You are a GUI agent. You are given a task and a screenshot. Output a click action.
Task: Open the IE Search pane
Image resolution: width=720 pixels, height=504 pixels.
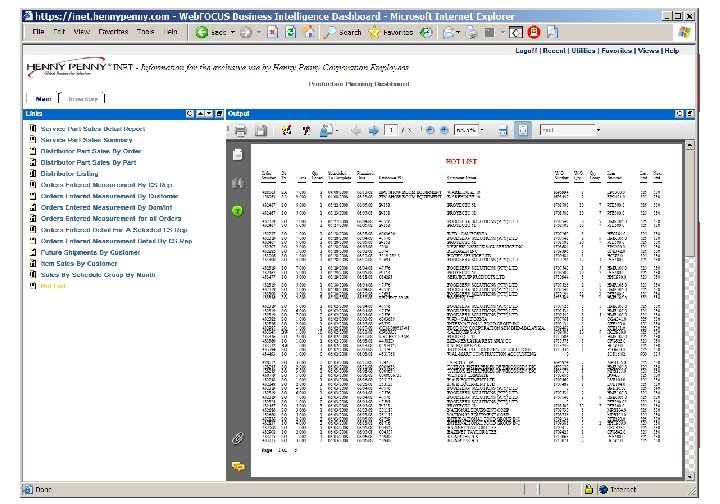coord(343,32)
